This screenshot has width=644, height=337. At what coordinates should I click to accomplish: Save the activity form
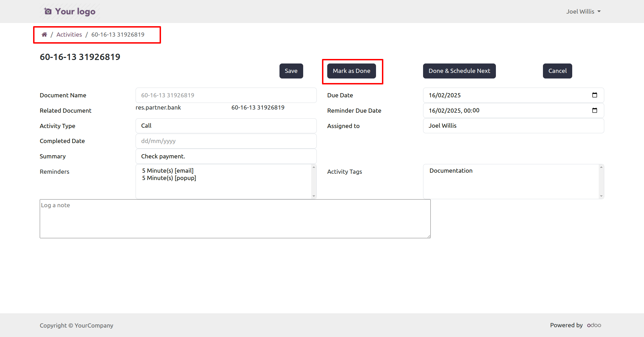coord(291,71)
